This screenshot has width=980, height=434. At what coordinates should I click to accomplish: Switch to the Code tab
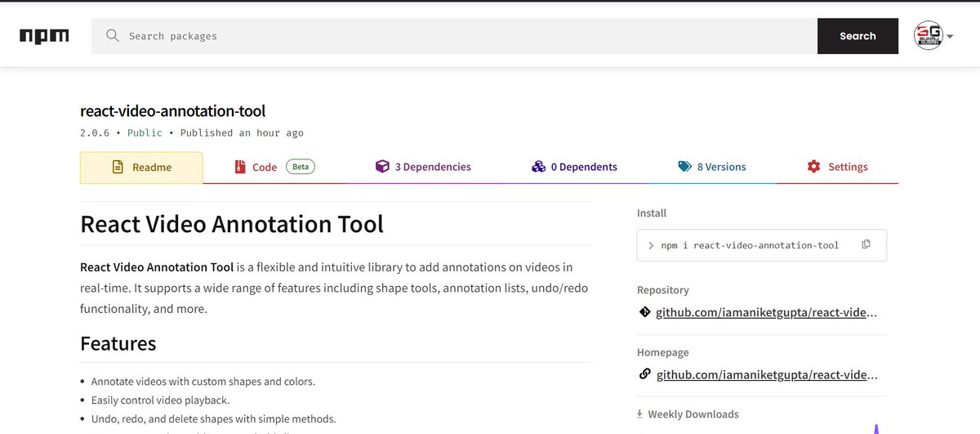(x=274, y=167)
